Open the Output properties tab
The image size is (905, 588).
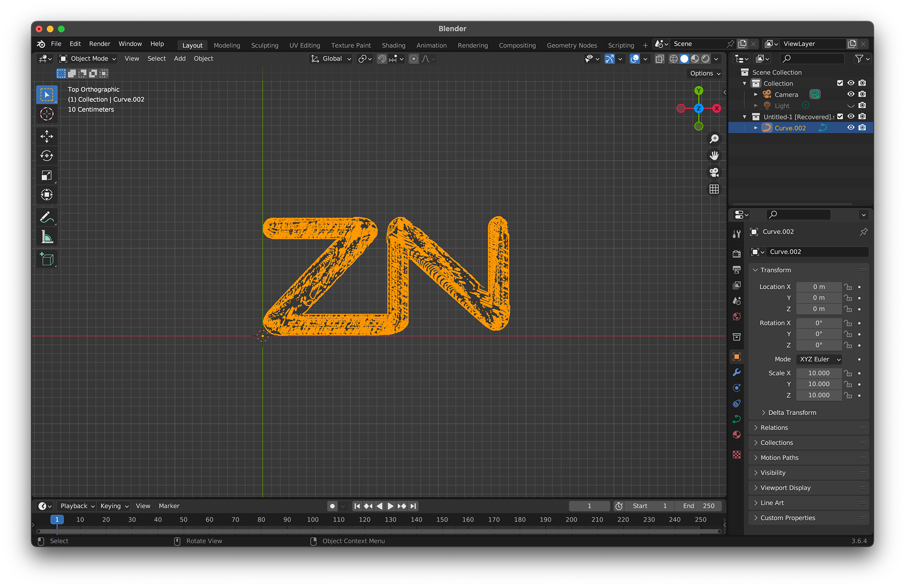point(737,269)
